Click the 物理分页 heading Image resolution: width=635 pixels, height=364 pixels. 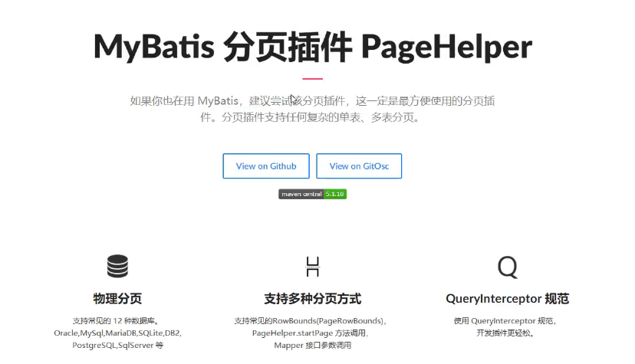coord(117,299)
